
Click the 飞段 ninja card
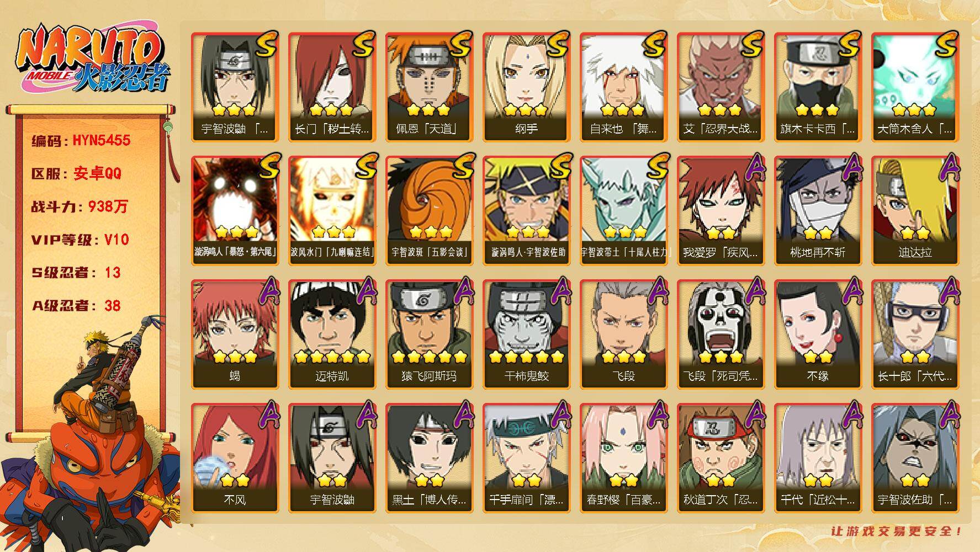(623, 334)
